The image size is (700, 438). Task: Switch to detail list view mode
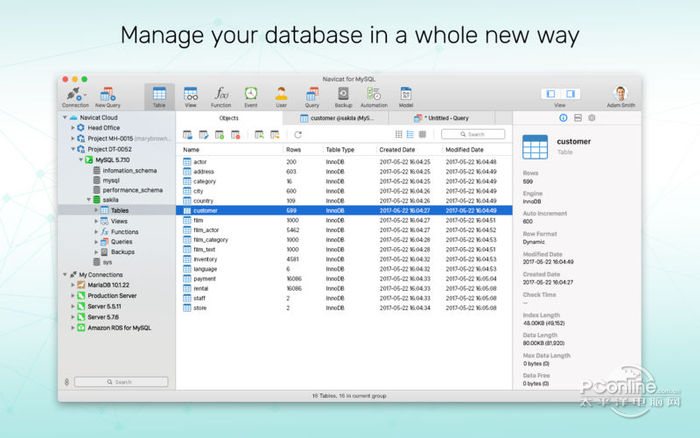coord(410,134)
